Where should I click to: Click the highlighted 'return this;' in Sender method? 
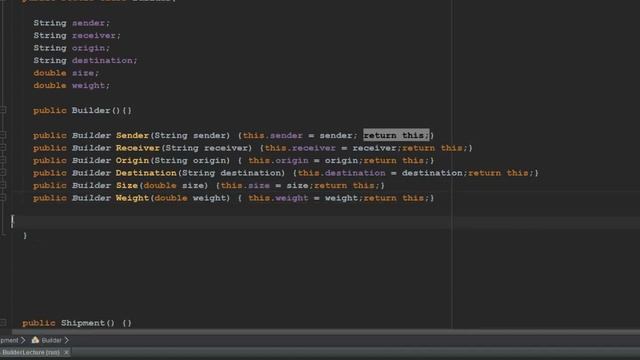396,135
